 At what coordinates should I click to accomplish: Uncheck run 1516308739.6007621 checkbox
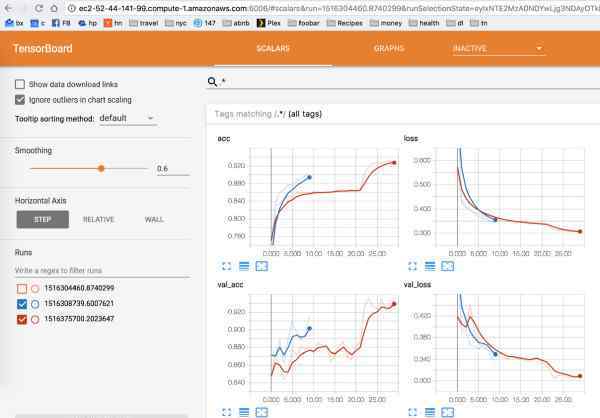pos(22,304)
